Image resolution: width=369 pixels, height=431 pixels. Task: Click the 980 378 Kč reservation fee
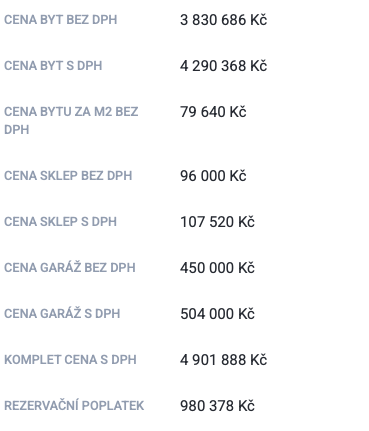[217, 406]
